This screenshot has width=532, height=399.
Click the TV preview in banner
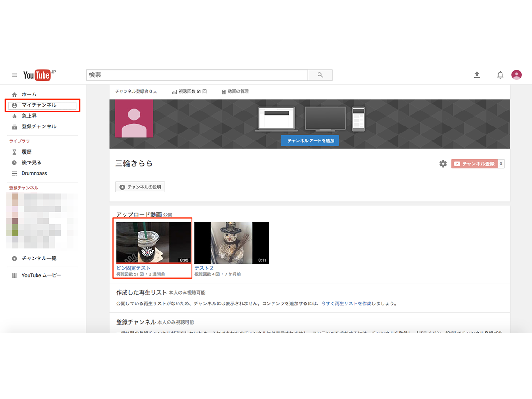(x=325, y=119)
